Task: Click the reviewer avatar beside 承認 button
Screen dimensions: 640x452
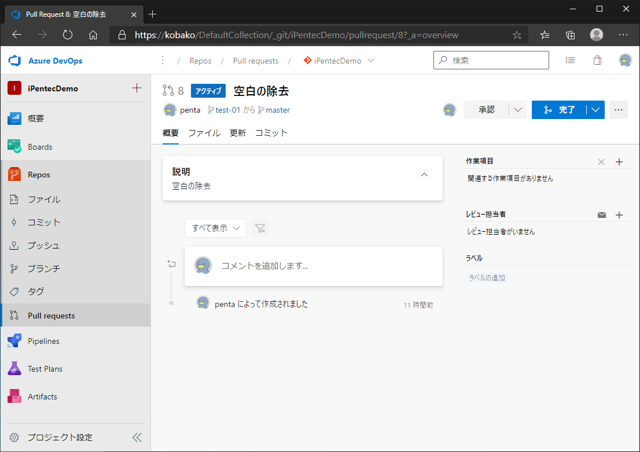Action: click(x=449, y=110)
